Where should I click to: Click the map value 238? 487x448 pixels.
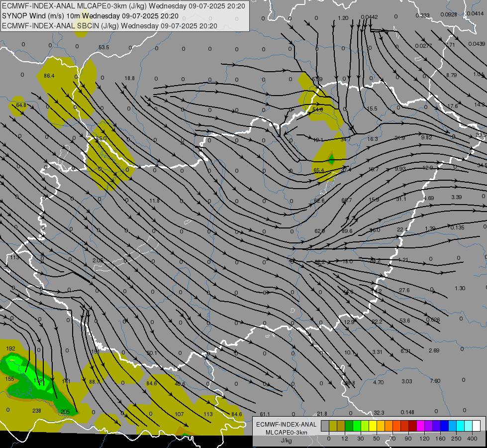tap(37, 411)
